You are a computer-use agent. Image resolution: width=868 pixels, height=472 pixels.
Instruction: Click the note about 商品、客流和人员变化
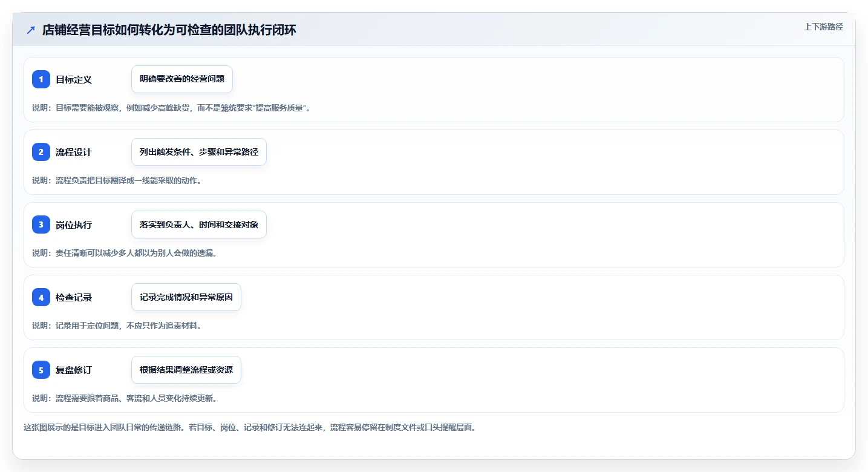tap(125, 398)
